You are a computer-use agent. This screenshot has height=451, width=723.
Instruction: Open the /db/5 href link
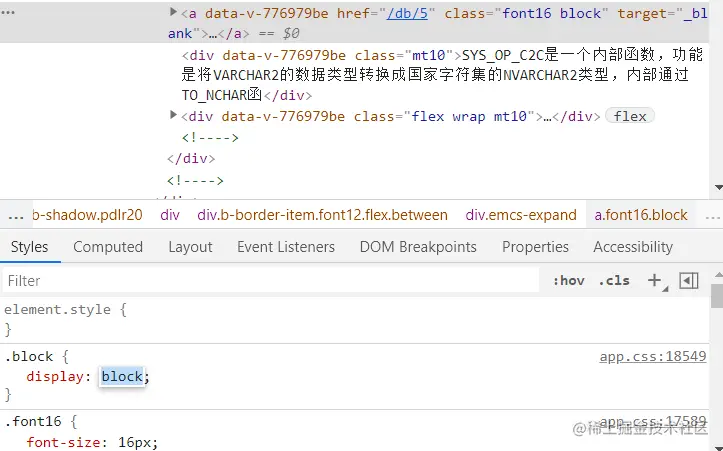coord(408,13)
